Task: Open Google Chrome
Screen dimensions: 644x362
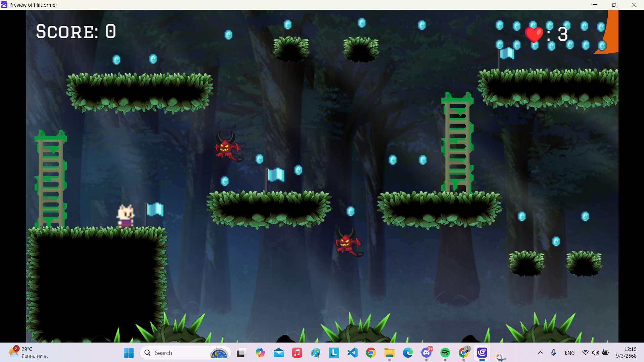Action: click(x=371, y=353)
